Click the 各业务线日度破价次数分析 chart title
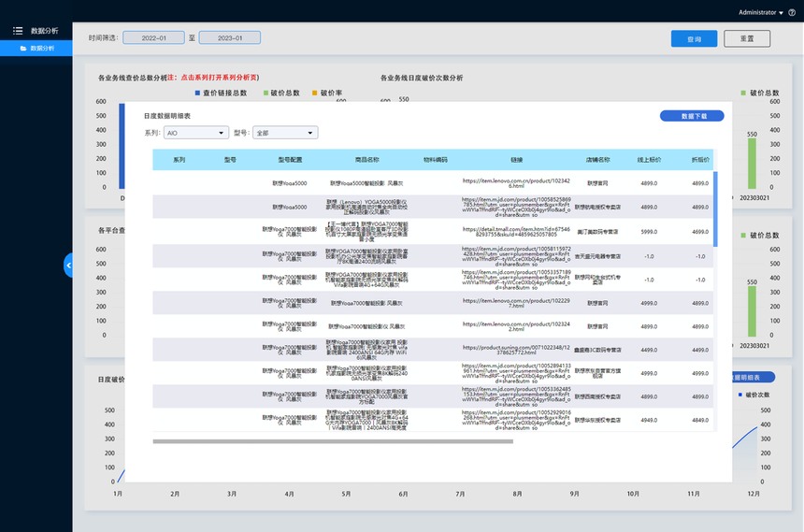 click(422, 78)
